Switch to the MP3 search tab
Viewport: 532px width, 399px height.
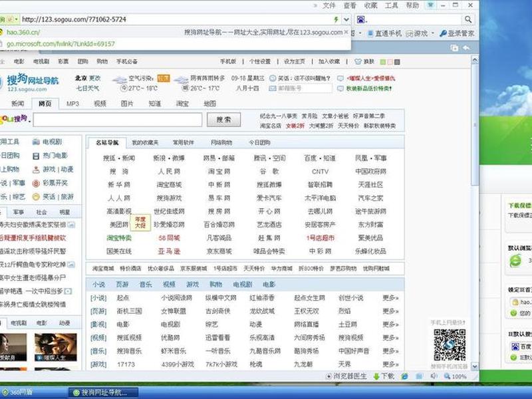click(72, 104)
